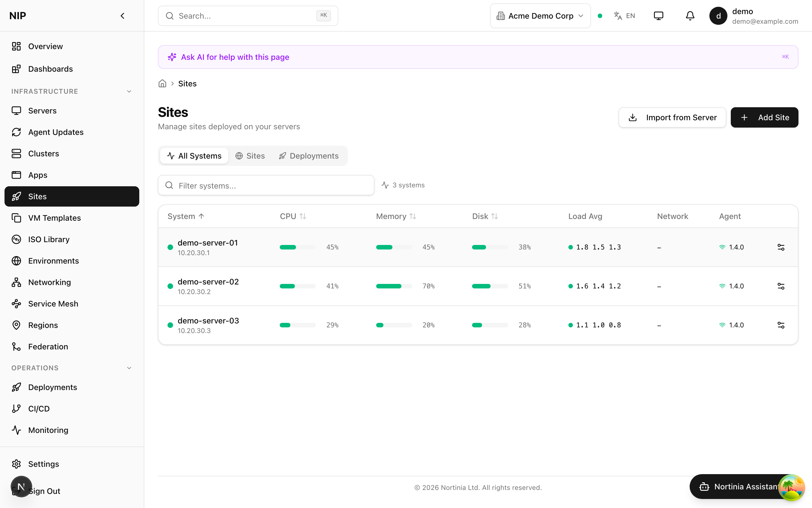Select the active Sites sidebar item
The height and width of the screenshot is (508, 812).
(x=72, y=196)
